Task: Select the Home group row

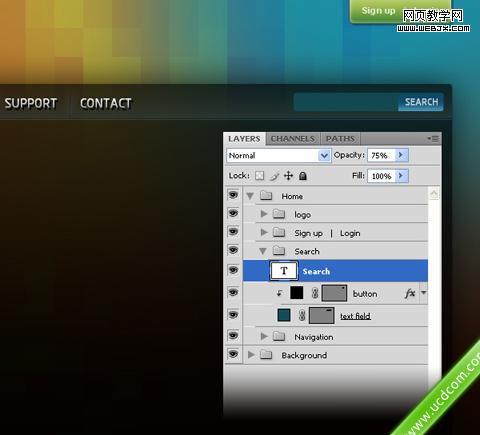Action: [336, 196]
